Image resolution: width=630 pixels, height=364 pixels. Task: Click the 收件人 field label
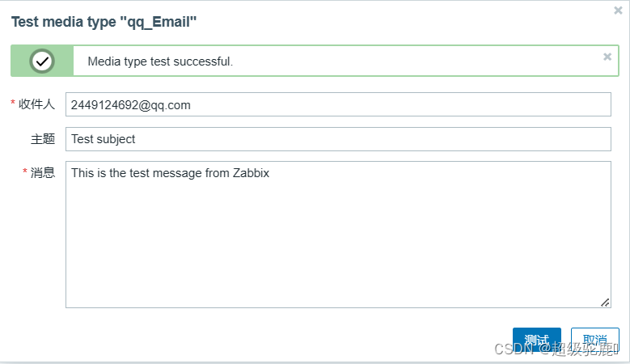(36, 104)
